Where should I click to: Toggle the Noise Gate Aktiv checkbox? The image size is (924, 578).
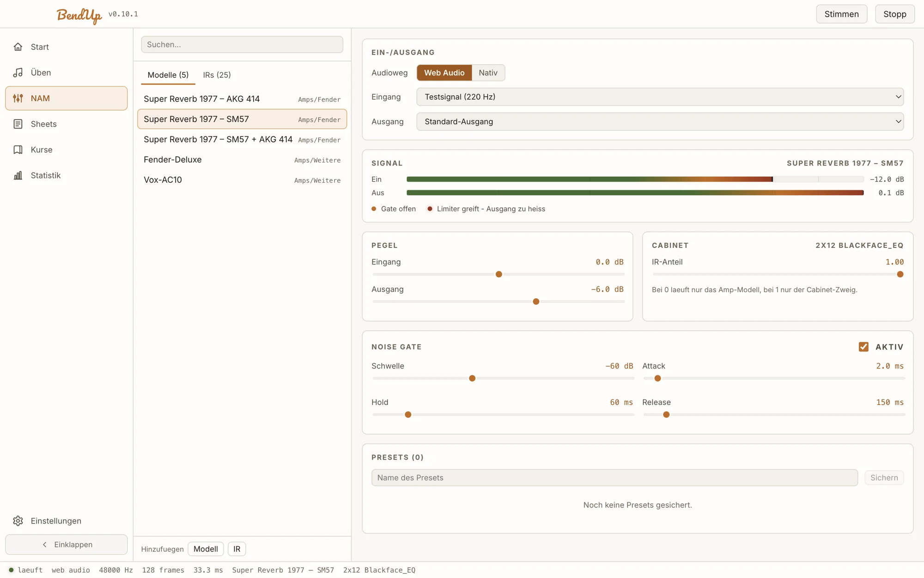coord(863,347)
